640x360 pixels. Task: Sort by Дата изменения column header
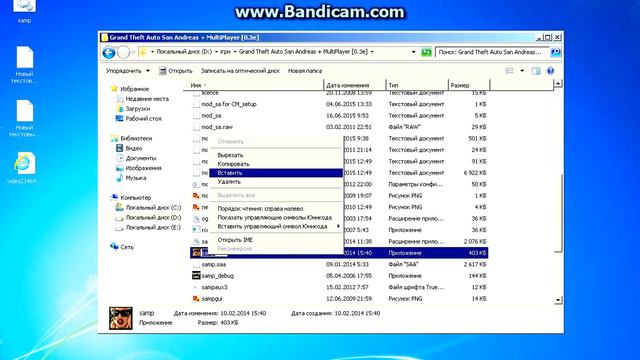click(354, 85)
